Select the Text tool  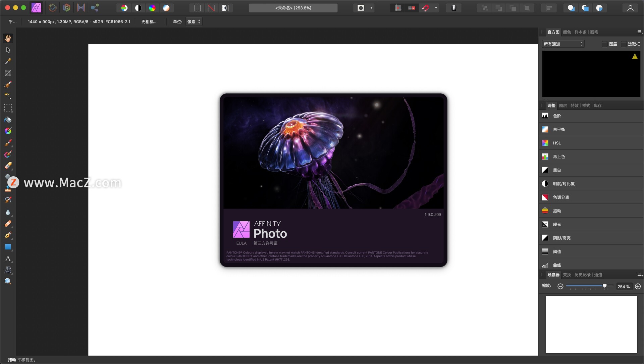coord(8,259)
